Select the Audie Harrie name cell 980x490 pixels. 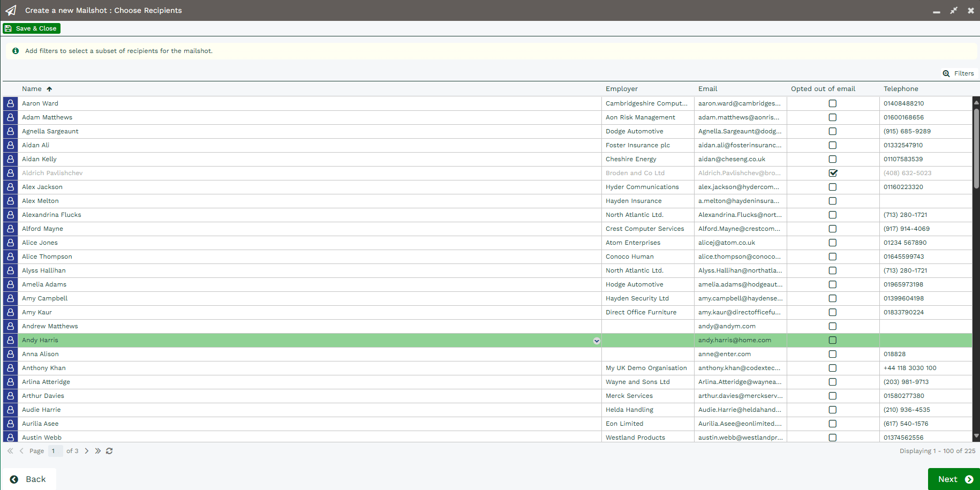[310, 410]
